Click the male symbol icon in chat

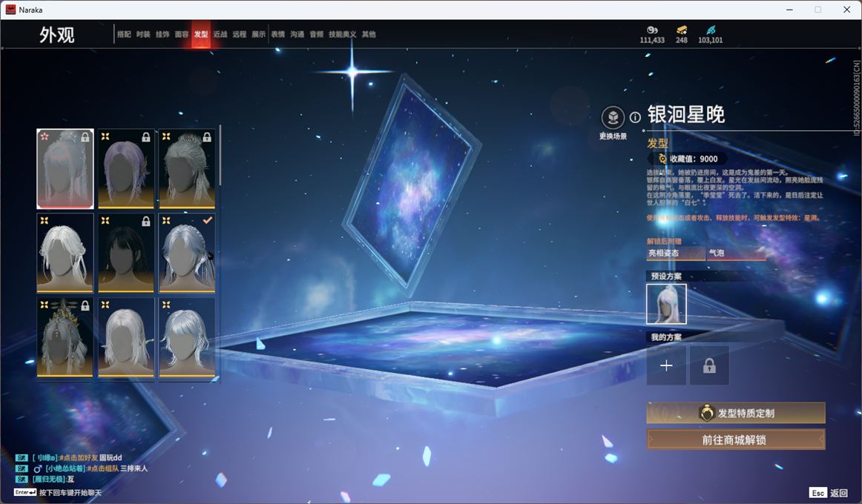pyautogui.click(x=37, y=468)
